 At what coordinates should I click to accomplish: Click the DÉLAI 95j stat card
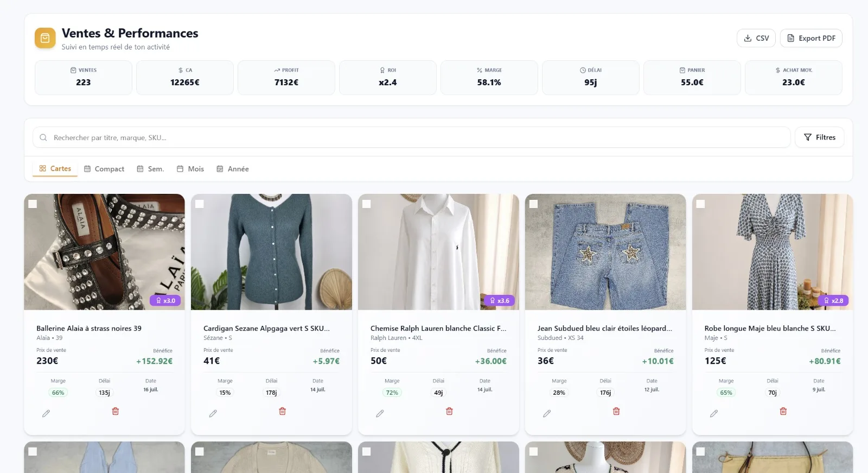pos(591,78)
